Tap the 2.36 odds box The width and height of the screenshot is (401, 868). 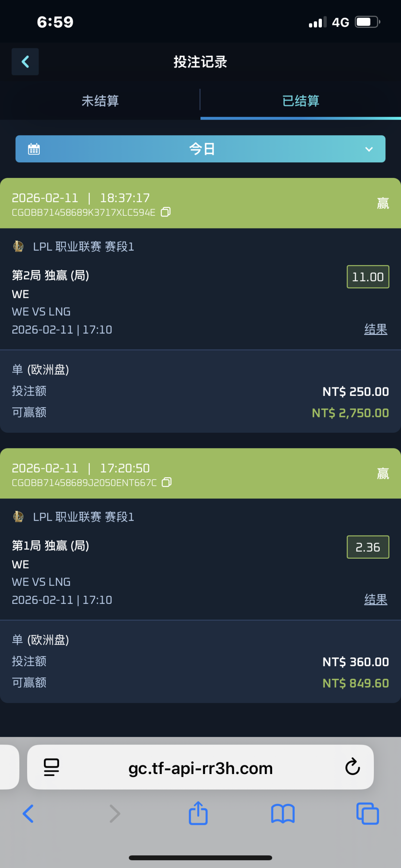(368, 547)
